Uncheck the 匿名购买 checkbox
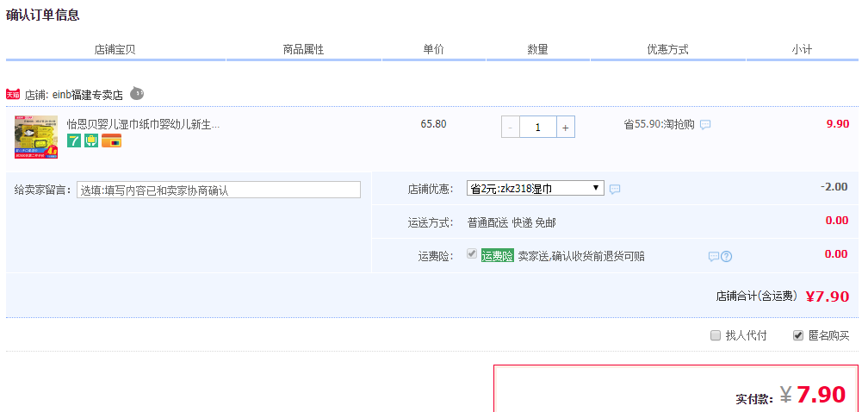This screenshot has height=412, width=868. tap(797, 335)
